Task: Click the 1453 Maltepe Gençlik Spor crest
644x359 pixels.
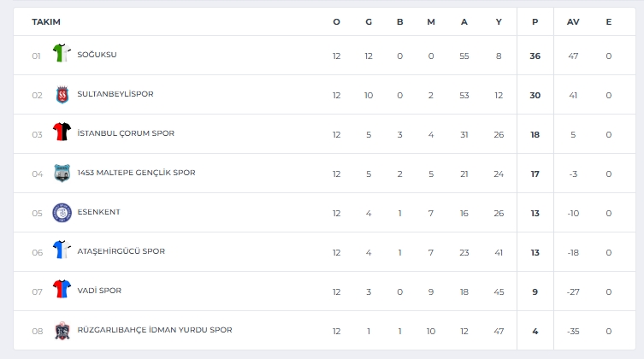Action: (62, 174)
